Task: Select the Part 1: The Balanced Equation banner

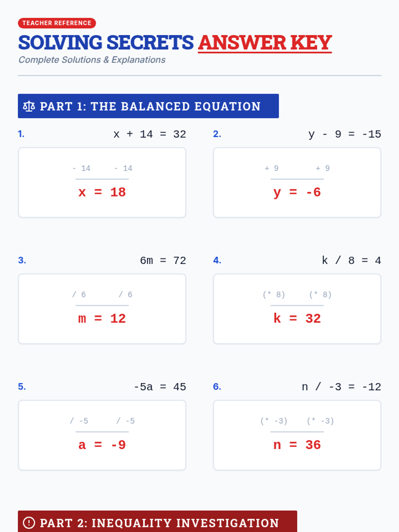Action: coord(148,106)
